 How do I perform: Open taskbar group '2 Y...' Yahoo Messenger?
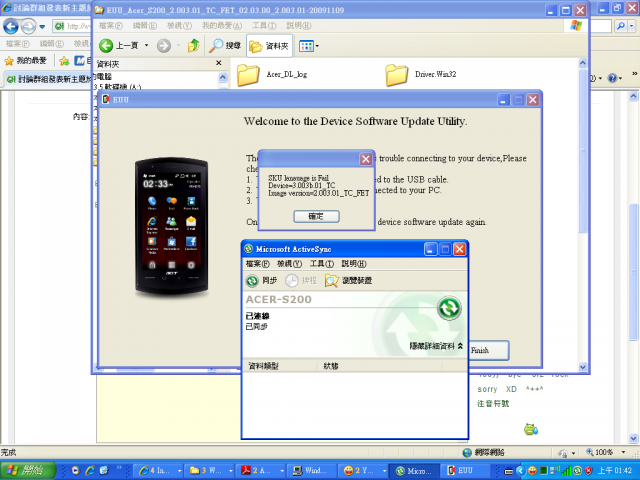[363, 471]
